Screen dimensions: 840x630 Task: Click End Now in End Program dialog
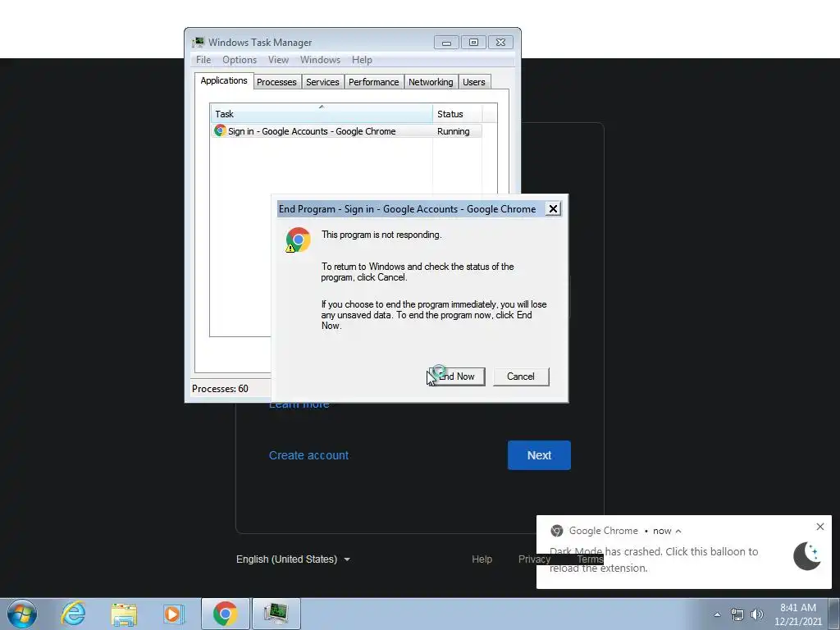pos(457,377)
